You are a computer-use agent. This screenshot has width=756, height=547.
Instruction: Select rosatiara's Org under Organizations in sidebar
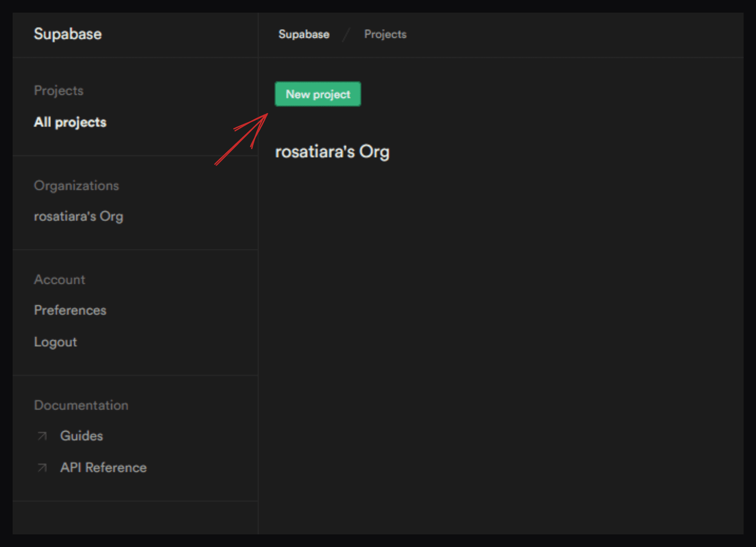tap(78, 216)
